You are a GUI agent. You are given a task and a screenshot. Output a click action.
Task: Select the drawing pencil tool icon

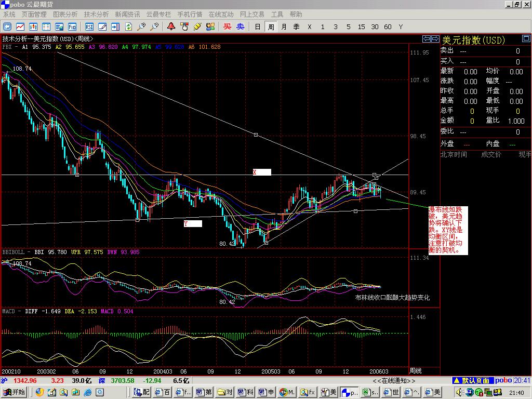tap(102, 26)
